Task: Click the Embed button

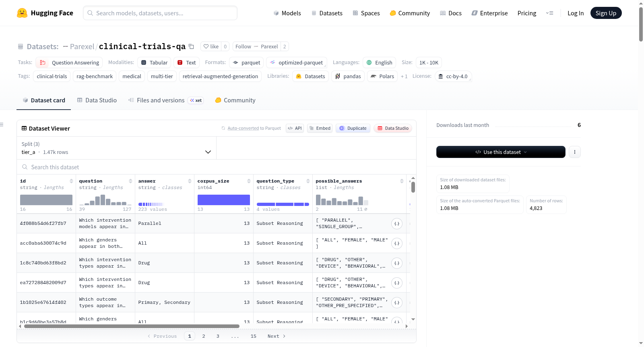Action: 320,128
